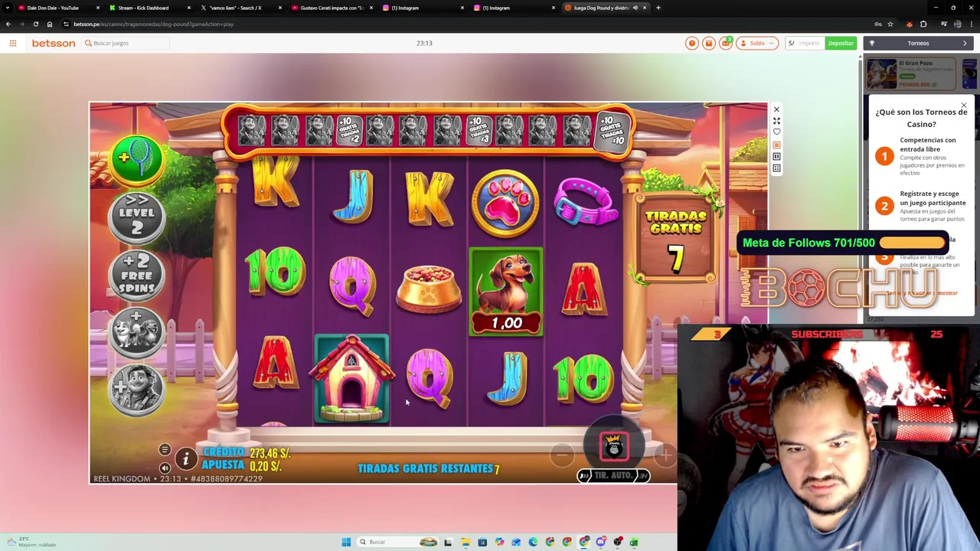Bookmark this page with star icon
This screenshot has width=980, height=551.
coord(890,24)
